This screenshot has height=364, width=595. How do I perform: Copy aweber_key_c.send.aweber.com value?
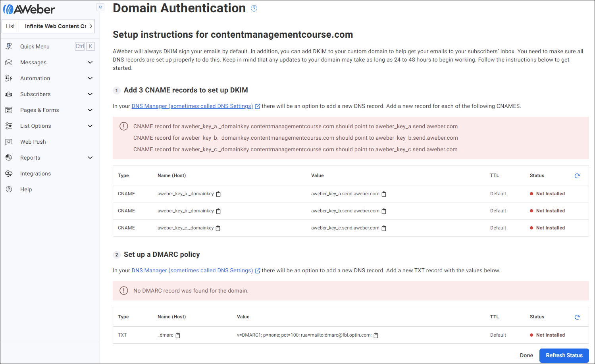click(384, 228)
